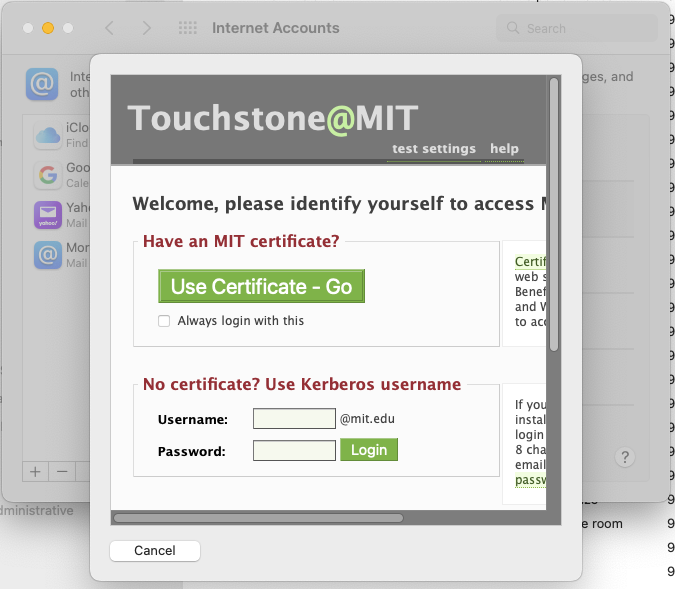
Task: Go back in System Preferences
Action: pos(109,28)
